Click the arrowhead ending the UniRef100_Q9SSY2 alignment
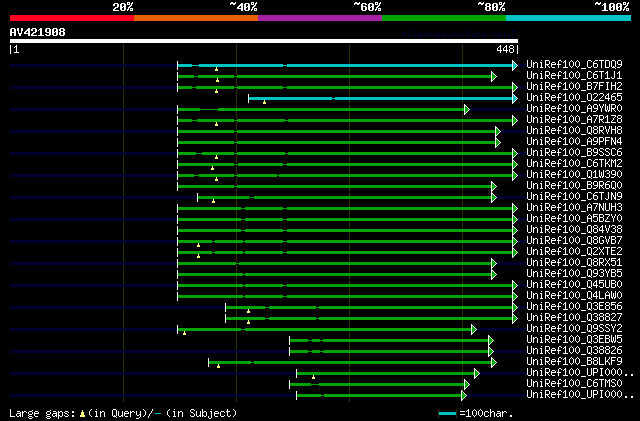 tap(473, 329)
